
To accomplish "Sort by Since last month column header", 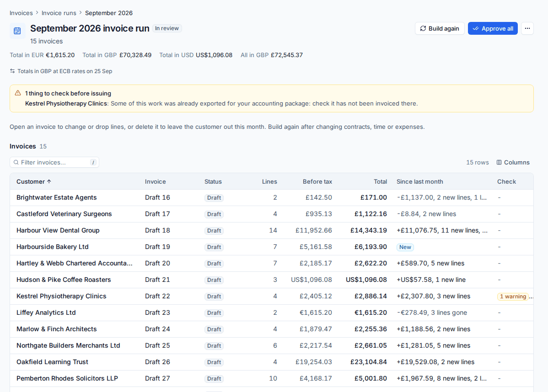I will 420,181.
